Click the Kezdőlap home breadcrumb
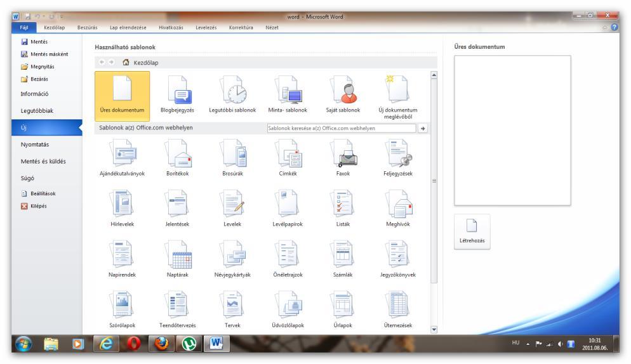 pyautogui.click(x=140, y=62)
